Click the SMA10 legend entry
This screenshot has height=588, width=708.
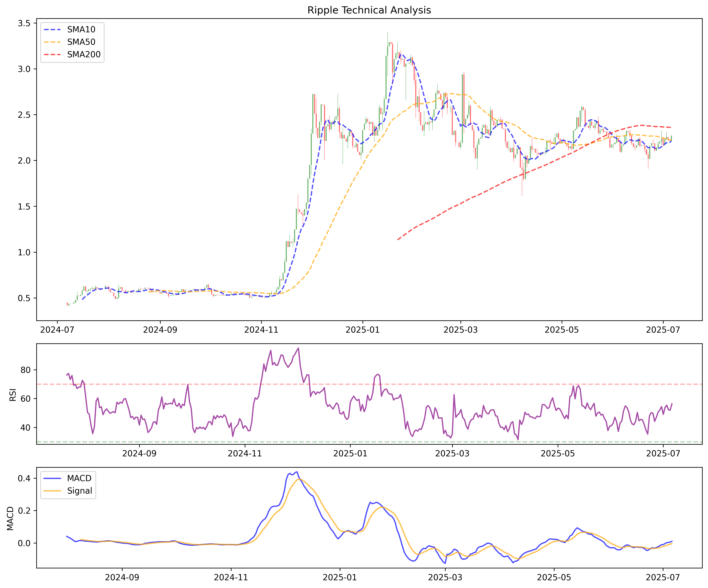tap(81, 30)
